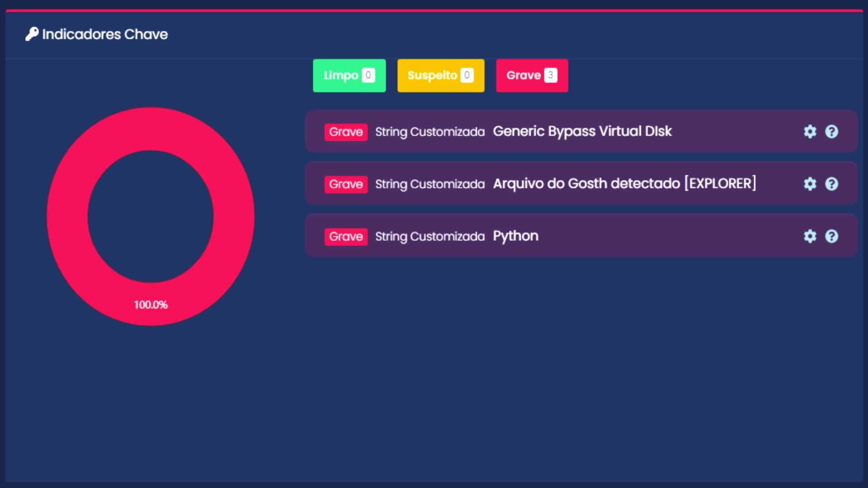The width and height of the screenshot is (868, 488).
Task: Select Generic Bypass Virtual Disk entry title
Action: [x=582, y=131]
